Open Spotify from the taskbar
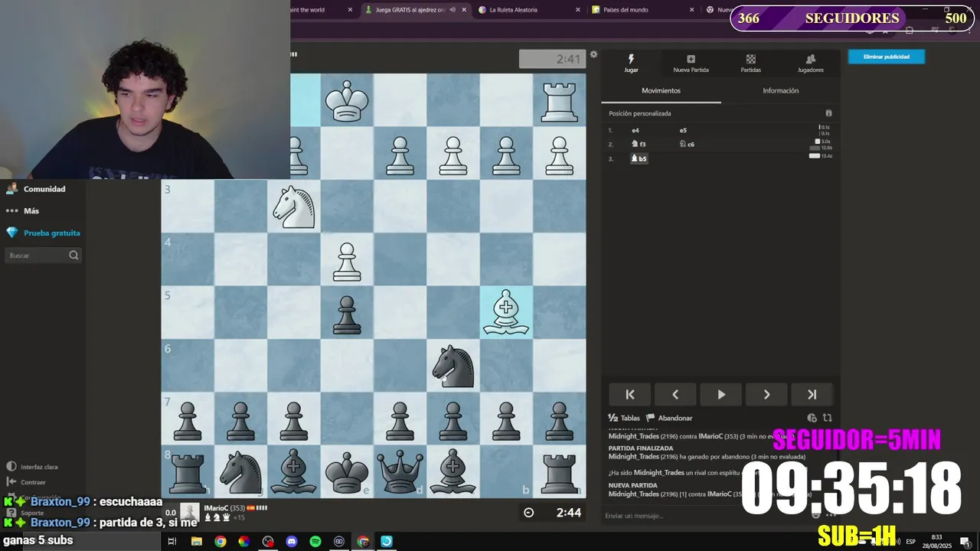Screen dimensions: 980x551 coord(315,541)
